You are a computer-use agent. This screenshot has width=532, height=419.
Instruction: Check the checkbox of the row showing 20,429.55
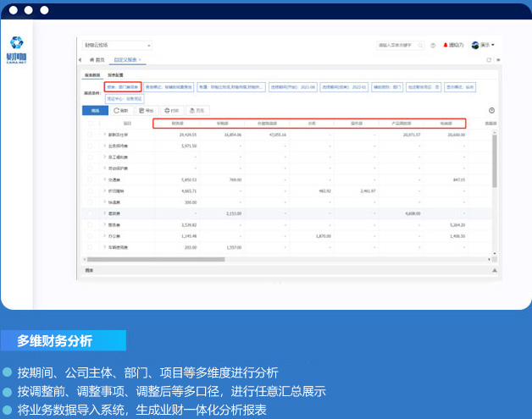click(90, 135)
